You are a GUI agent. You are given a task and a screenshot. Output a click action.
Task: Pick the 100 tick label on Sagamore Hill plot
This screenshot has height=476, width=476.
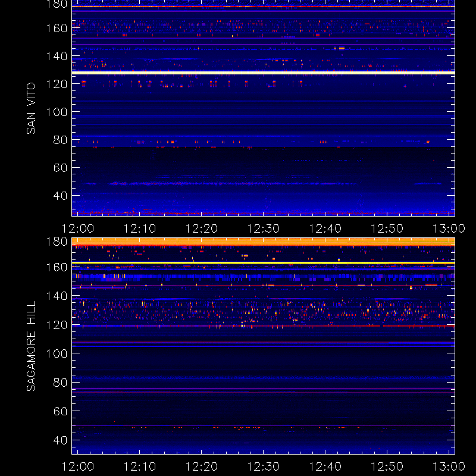tap(57, 353)
